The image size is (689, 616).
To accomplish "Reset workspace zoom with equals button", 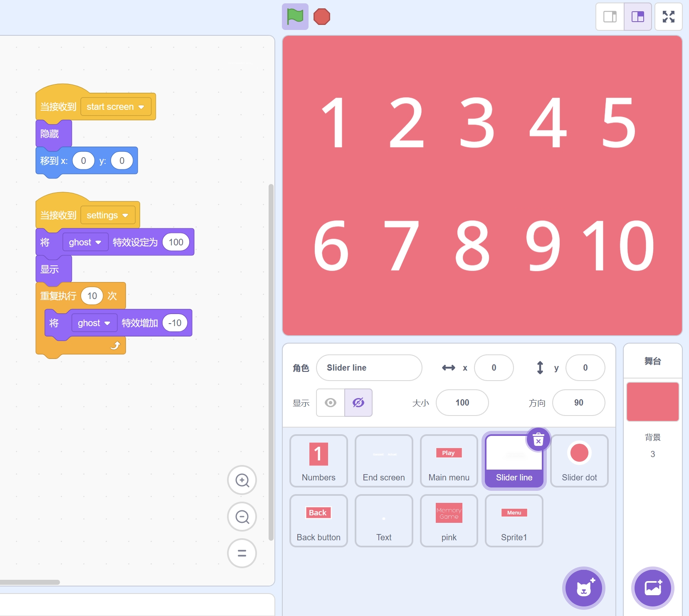I will (242, 553).
